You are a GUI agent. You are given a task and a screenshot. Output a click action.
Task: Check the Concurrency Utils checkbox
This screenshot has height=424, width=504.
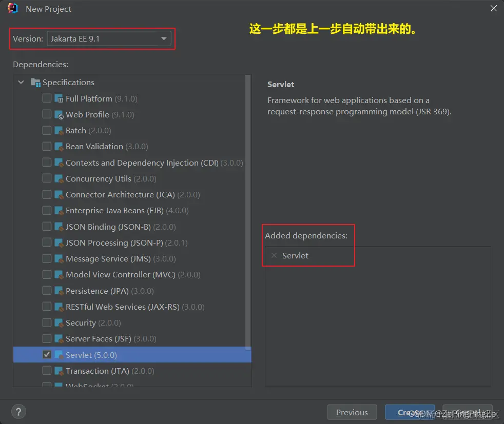(x=47, y=178)
